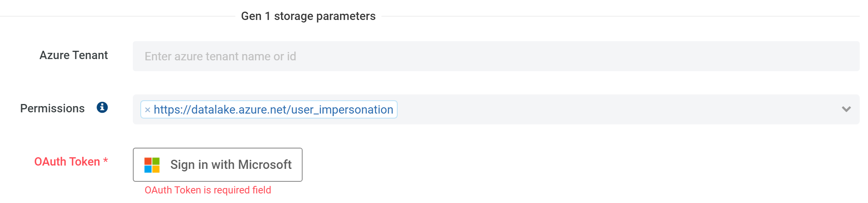The width and height of the screenshot is (868, 203).
Task: Click the info icon beside Permissions
Action: 102,108
